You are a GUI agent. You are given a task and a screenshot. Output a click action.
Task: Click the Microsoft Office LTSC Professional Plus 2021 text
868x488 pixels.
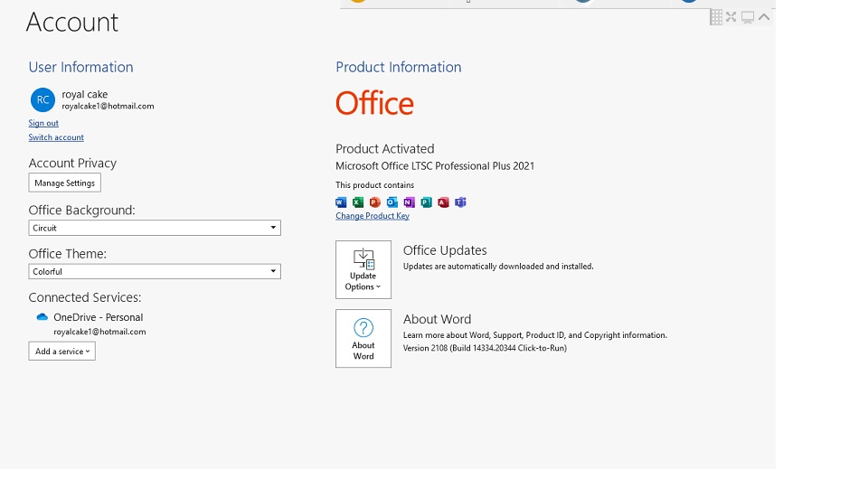[435, 166]
